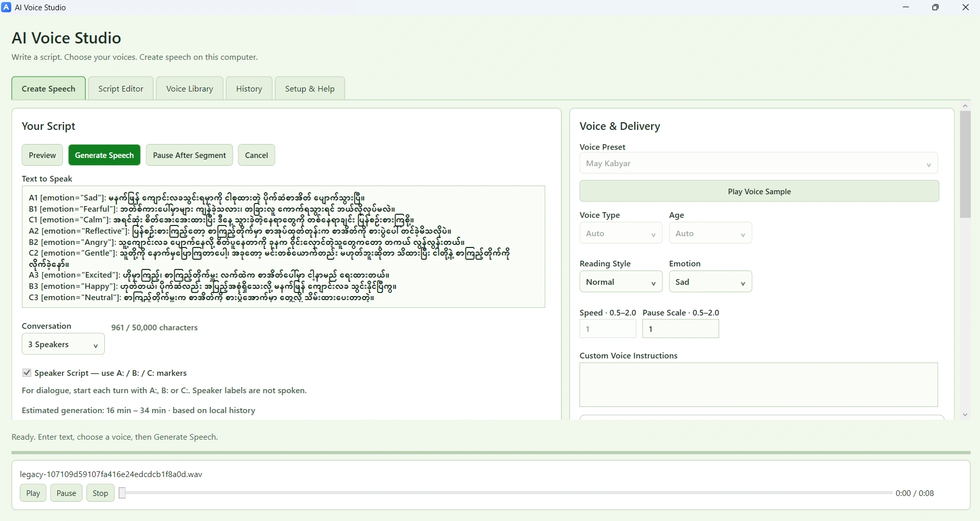Screen dimensions: 980x521
Task: Click Pause After Segment button
Action: click(x=189, y=155)
